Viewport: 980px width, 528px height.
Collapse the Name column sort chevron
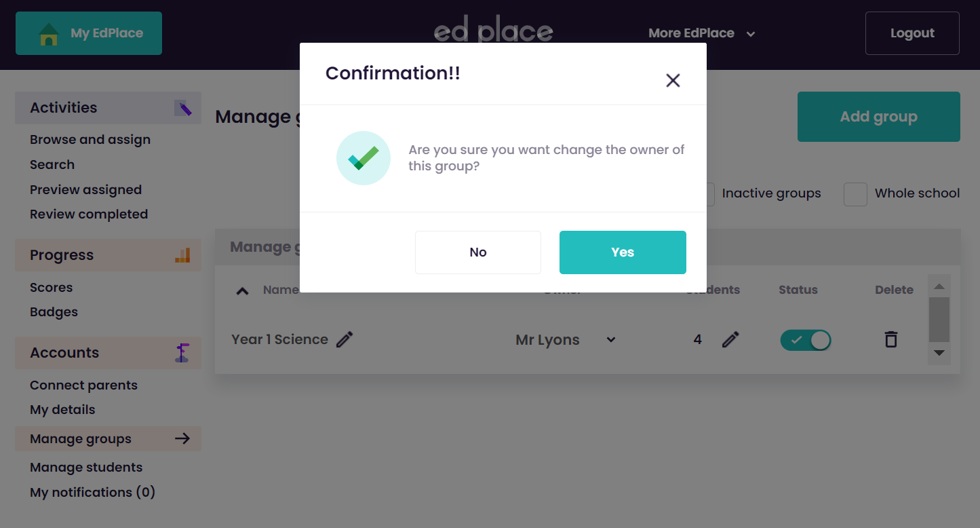[242, 290]
